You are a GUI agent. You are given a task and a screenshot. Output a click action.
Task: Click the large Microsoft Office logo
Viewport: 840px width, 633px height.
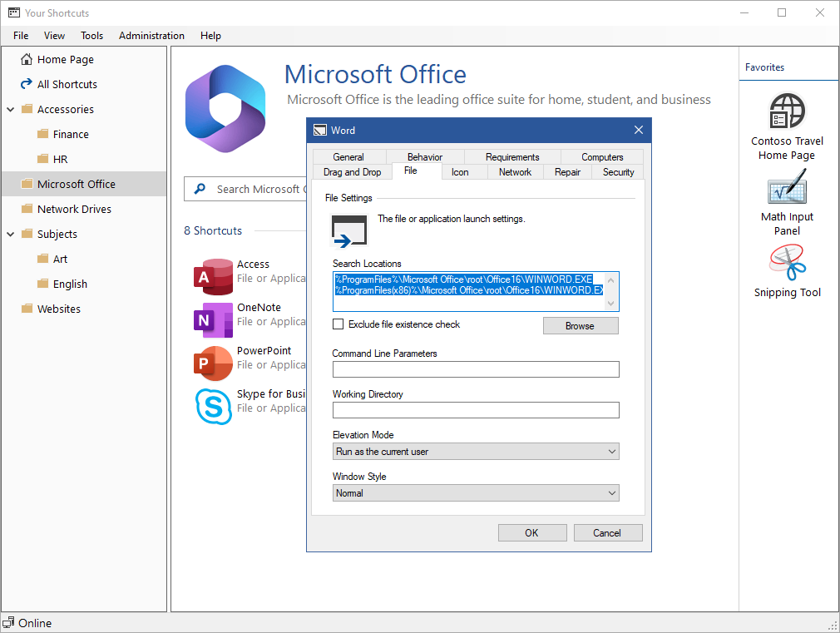click(225, 109)
